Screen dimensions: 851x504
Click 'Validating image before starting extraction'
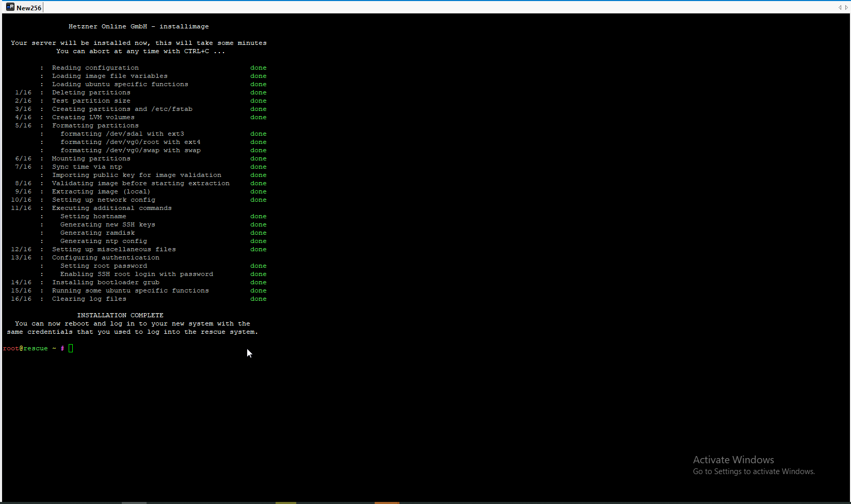pyautogui.click(x=141, y=183)
